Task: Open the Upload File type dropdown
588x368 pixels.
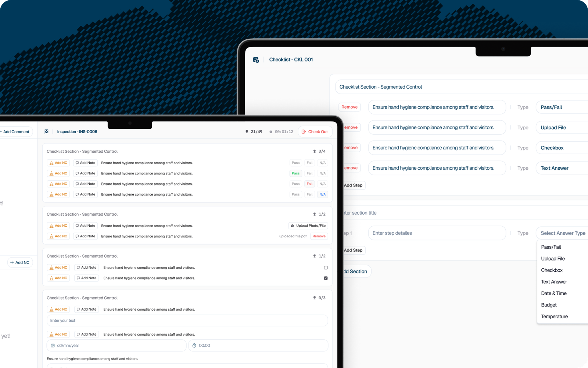Action: (562, 128)
